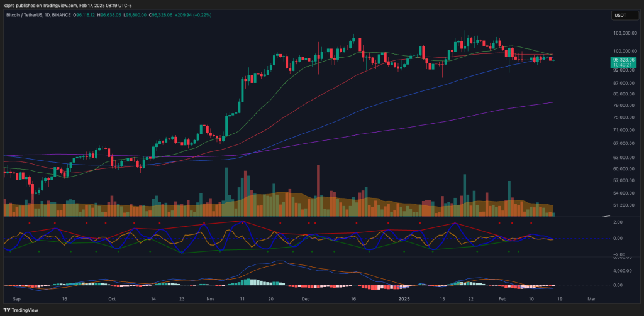Click the 4,000.00 MACD scale label
The width and height of the screenshot is (644, 316).
621,271
